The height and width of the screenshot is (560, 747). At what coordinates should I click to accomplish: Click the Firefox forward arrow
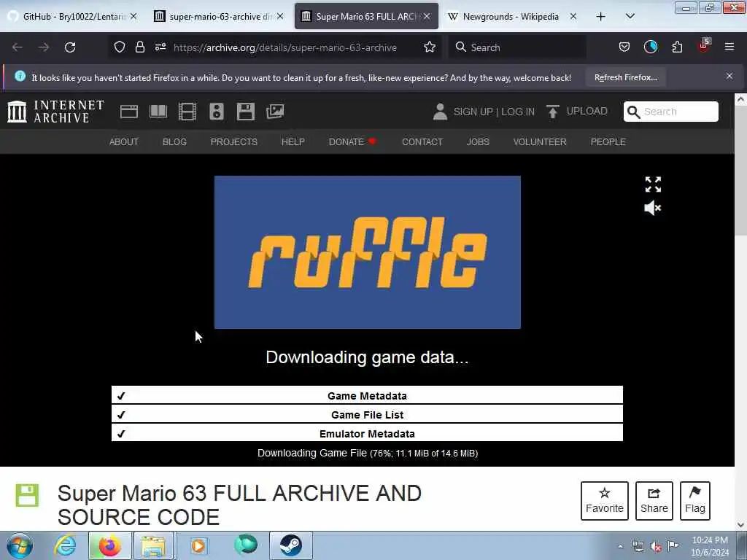point(44,47)
